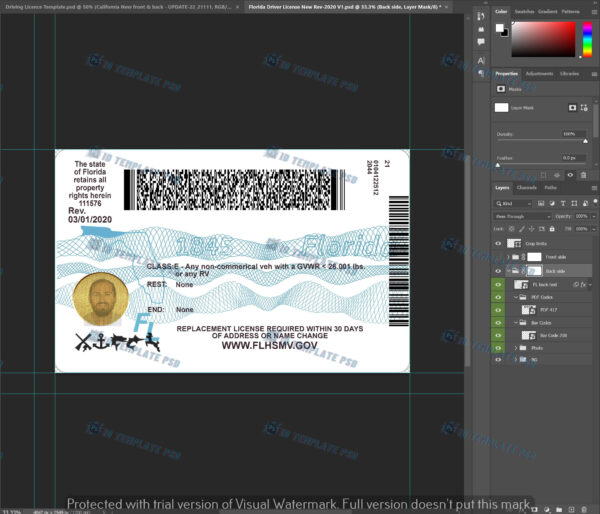Click create new layer icon at Layers bottom
This screenshot has height=514, width=600.
[x=571, y=509]
